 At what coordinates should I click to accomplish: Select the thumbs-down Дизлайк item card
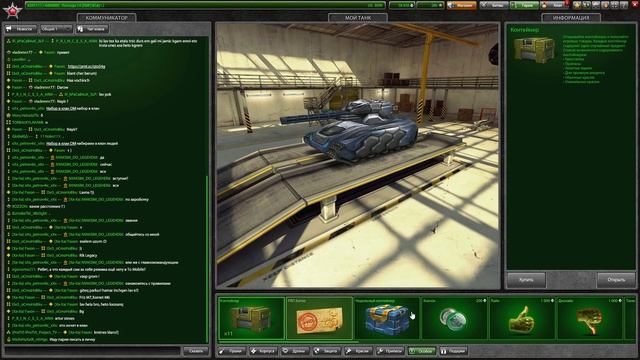click(x=589, y=318)
